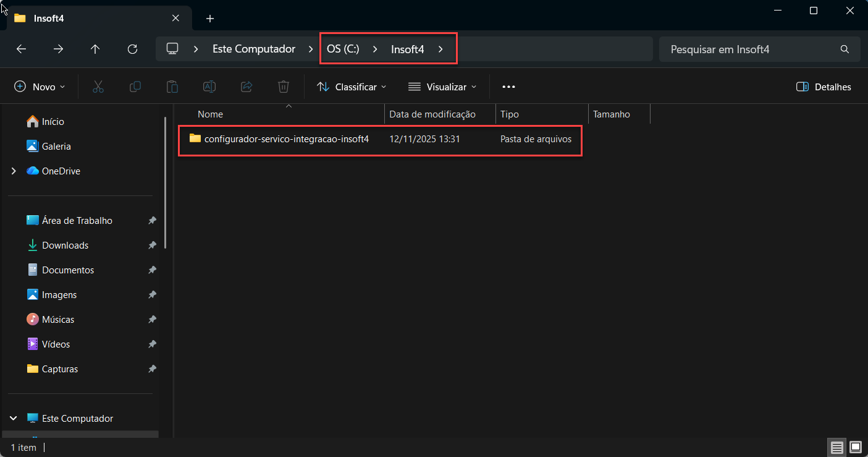Go up one folder level
Viewport: 868px width, 457px height.
click(x=95, y=49)
